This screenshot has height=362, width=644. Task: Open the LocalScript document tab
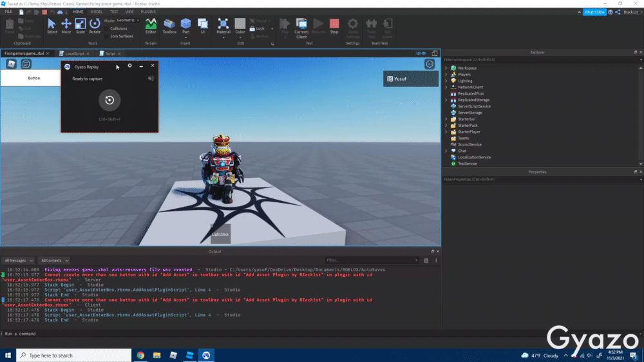point(74,53)
